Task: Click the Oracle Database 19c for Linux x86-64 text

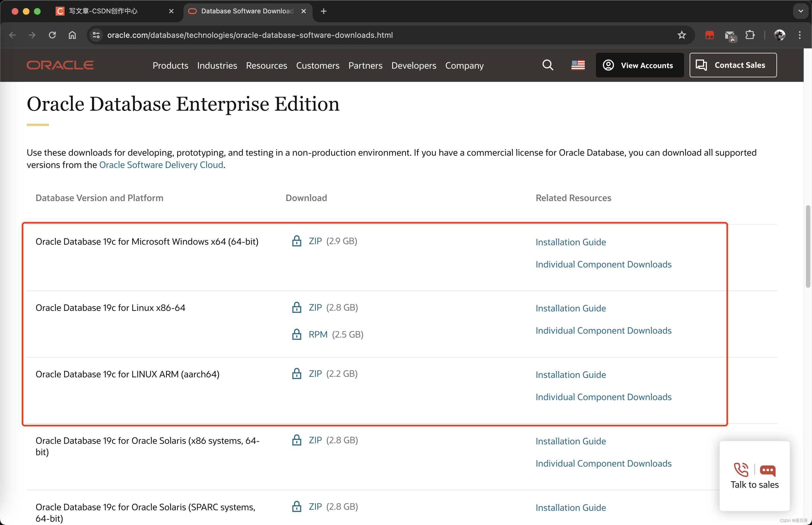Action: [110, 308]
